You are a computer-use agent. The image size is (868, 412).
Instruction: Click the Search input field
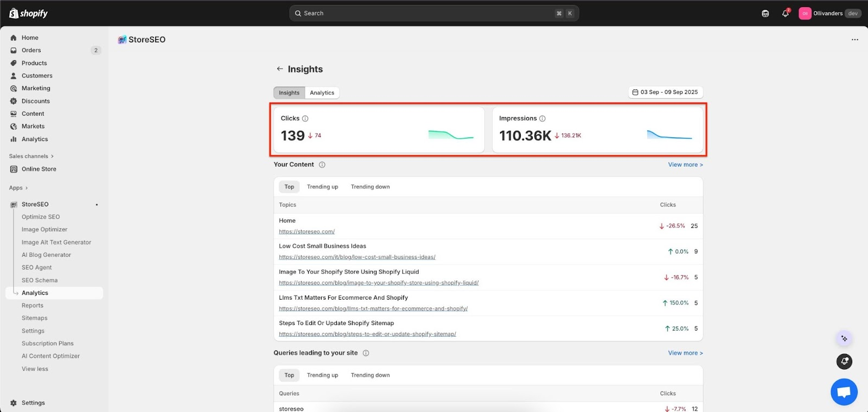click(x=434, y=14)
